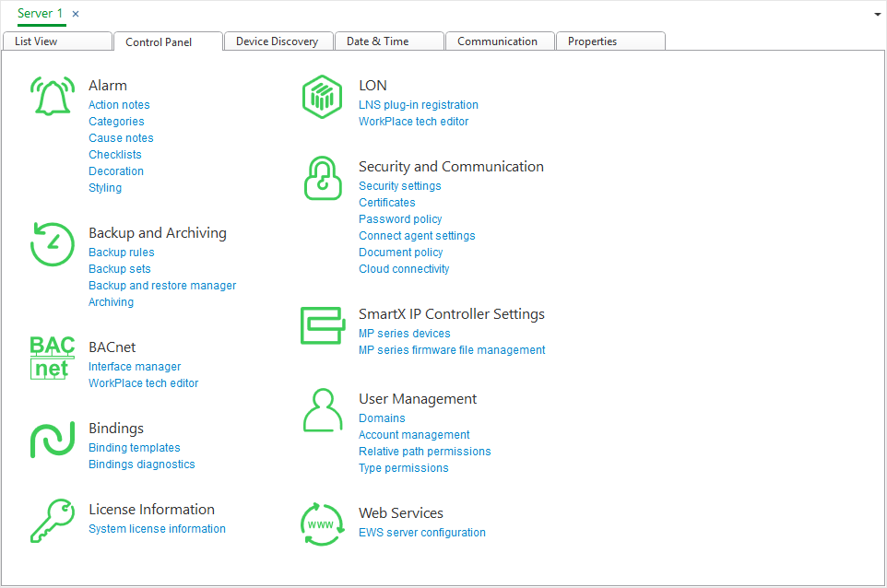This screenshot has width=887, height=588.
Task: Open the Domains link
Action: coord(382,418)
